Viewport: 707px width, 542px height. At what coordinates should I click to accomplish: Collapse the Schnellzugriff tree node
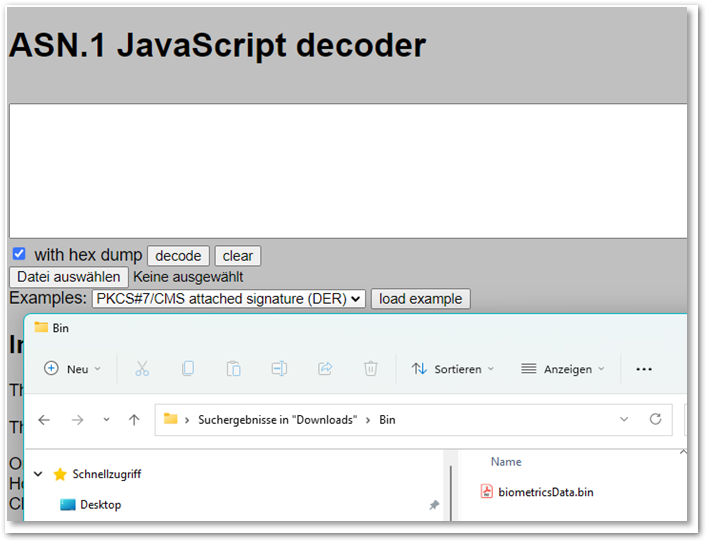tap(38, 475)
